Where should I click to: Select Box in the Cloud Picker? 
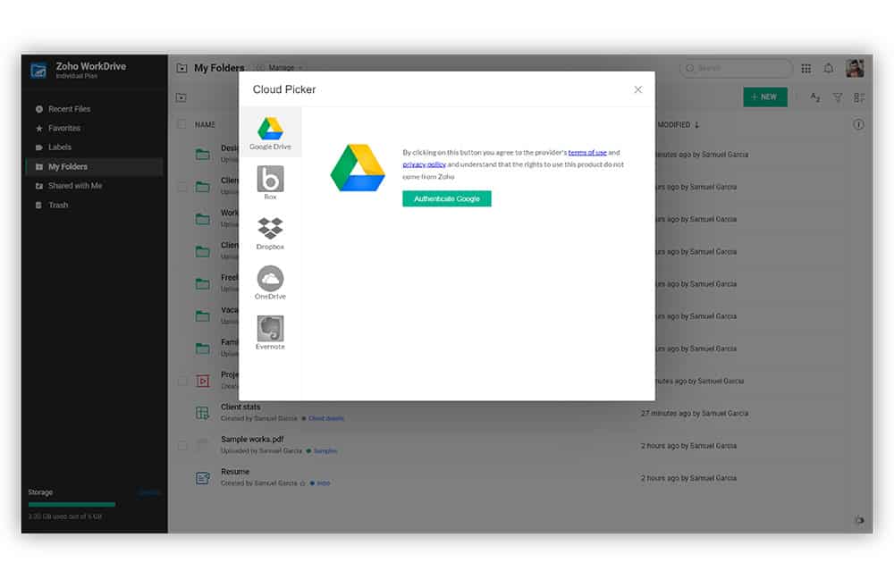tap(270, 182)
